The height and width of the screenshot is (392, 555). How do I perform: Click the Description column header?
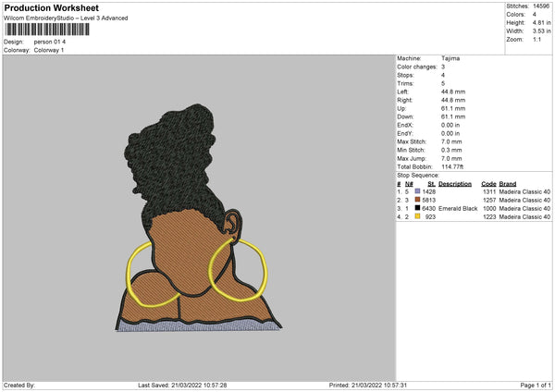(x=455, y=184)
